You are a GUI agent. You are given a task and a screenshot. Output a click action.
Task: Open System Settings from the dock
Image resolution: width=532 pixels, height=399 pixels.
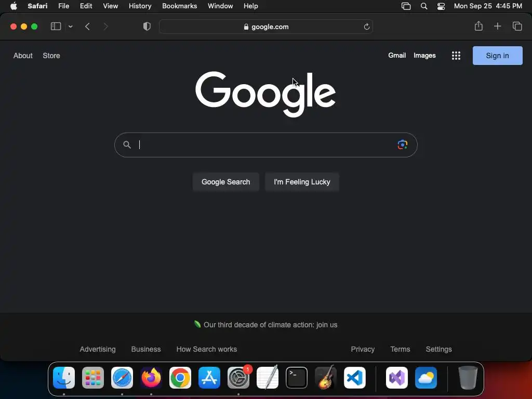tap(238, 378)
